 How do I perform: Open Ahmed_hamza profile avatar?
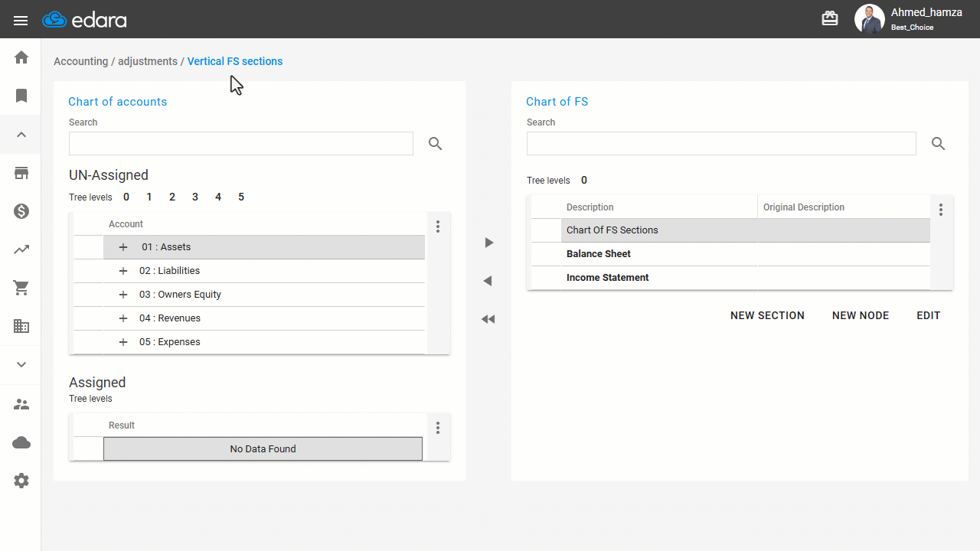point(869,19)
